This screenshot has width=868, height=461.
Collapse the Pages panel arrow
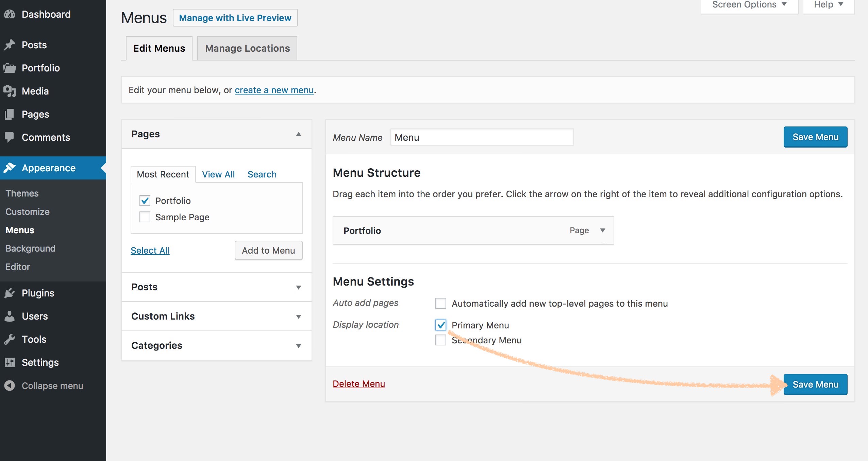[299, 134]
